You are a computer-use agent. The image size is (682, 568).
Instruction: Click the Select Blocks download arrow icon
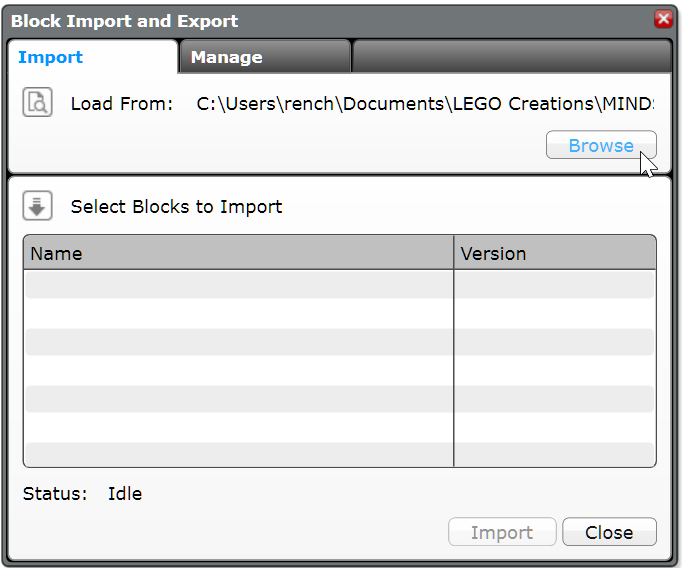[38, 207]
